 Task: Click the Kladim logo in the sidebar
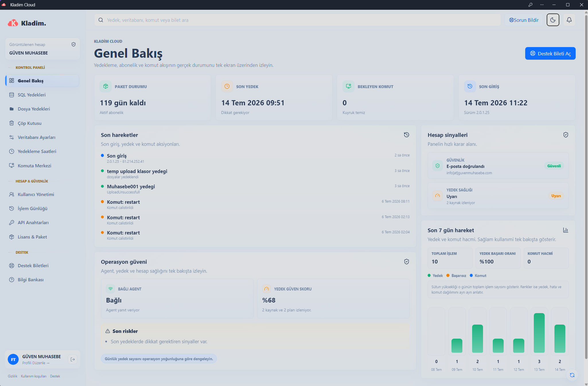pyautogui.click(x=27, y=23)
